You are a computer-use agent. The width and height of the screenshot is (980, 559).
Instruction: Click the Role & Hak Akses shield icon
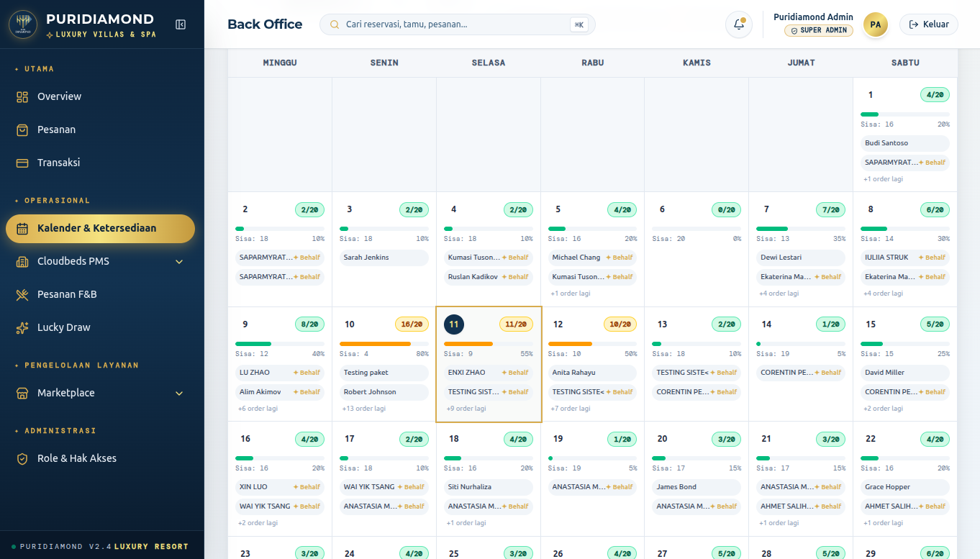point(22,458)
